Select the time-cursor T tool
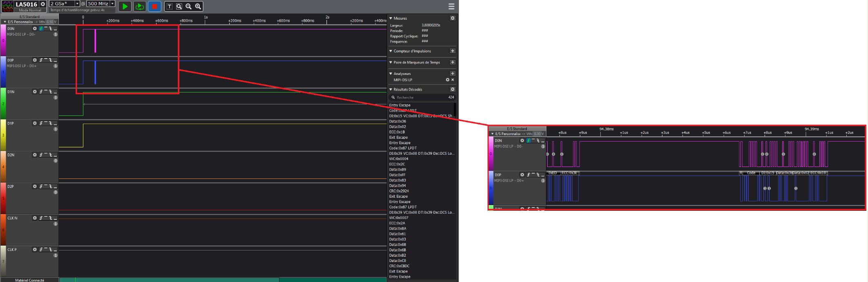This screenshot has height=282, width=868. point(169,7)
